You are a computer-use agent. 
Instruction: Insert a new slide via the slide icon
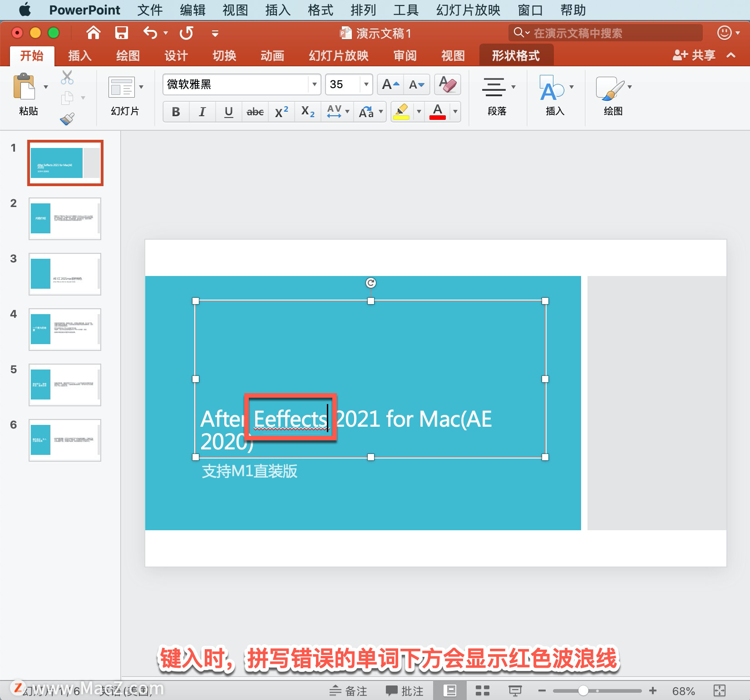point(122,87)
